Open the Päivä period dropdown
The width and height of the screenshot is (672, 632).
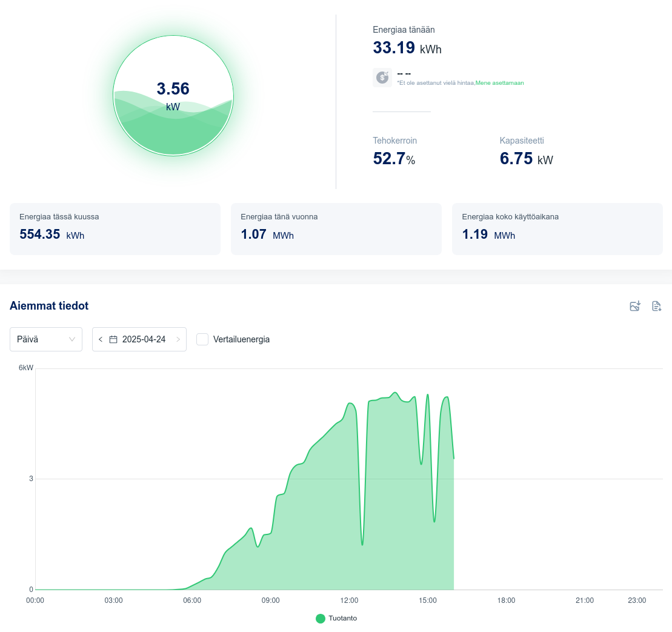pos(46,339)
